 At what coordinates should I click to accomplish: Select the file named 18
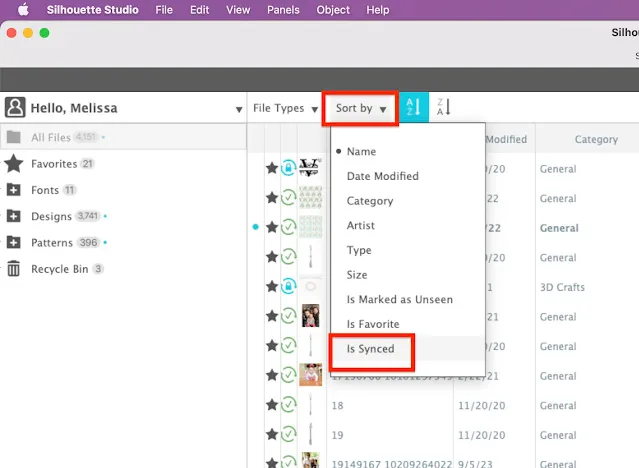337,406
